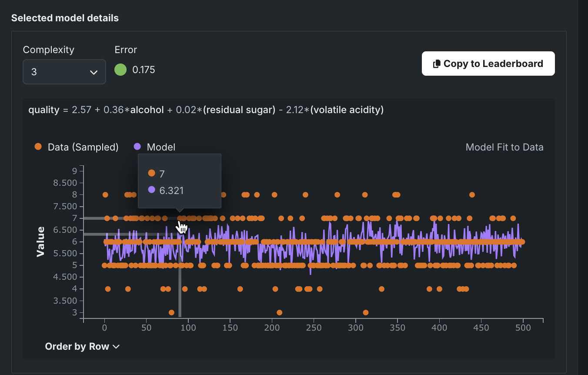Viewport: 588px width, 375px height.
Task: Select the quality formula text
Action: [206, 110]
